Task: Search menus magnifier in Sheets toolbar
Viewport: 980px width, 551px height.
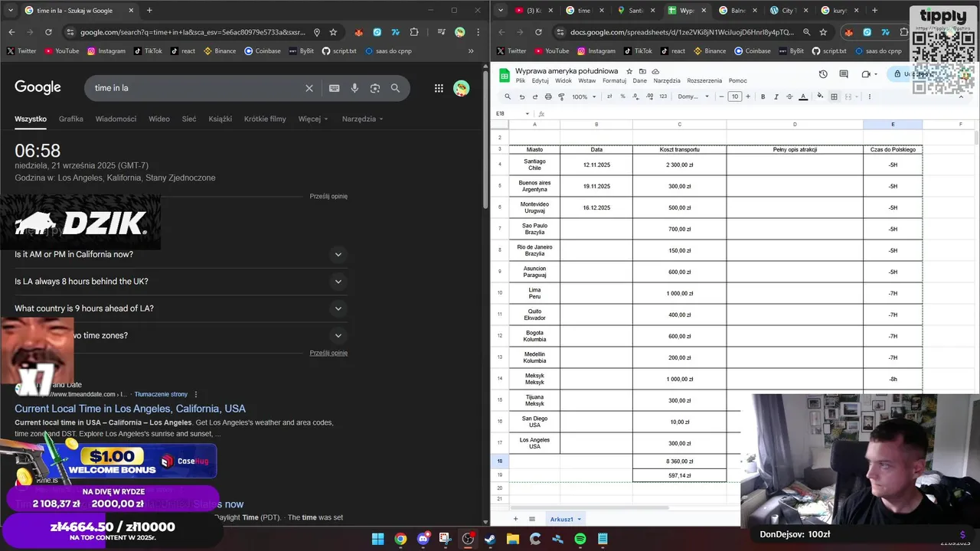Action: pyautogui.click(x=507, y=96)
